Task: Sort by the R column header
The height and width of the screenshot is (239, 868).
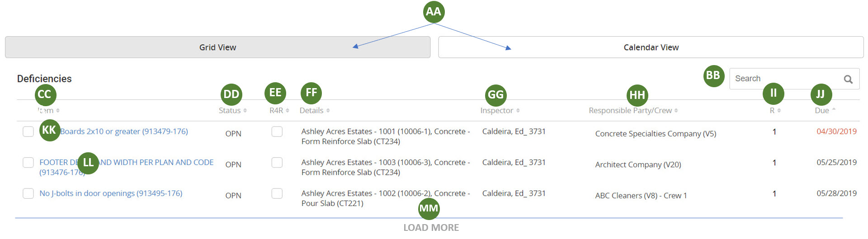Action: click(775, 110)
